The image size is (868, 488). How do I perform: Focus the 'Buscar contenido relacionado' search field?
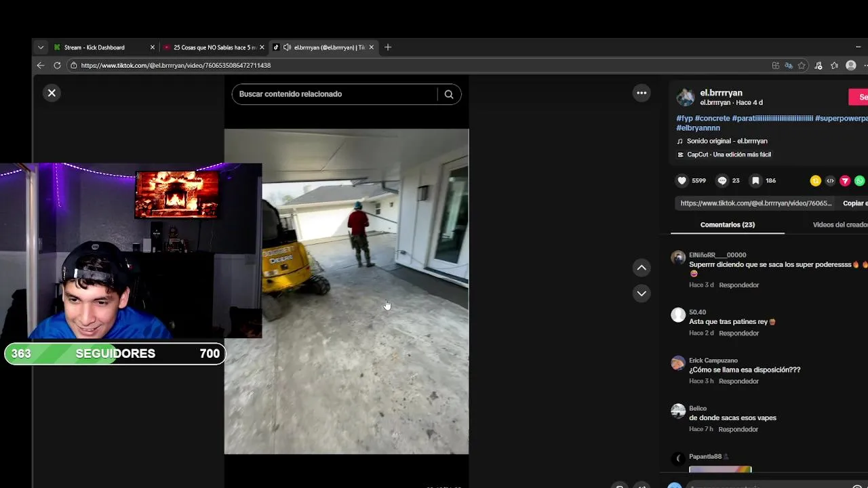click(336, 94)
